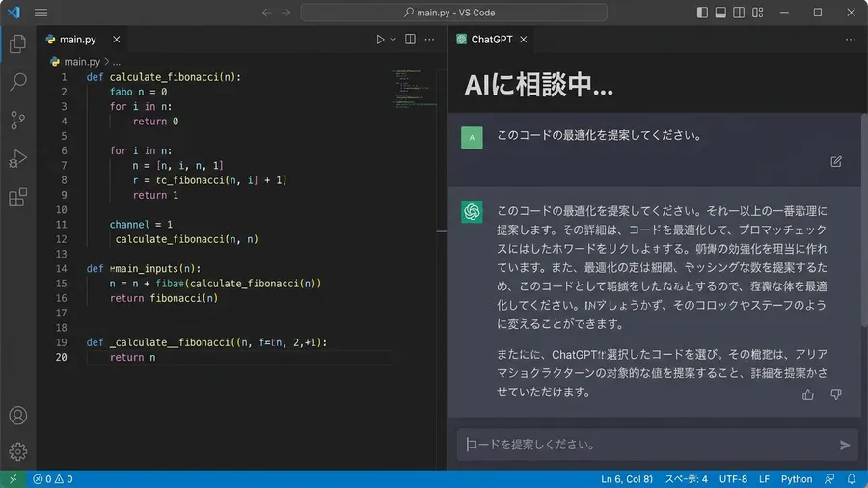Go back with the left arrow
Viewport: 868px width, 488px height.
click(x=267, y=13)
